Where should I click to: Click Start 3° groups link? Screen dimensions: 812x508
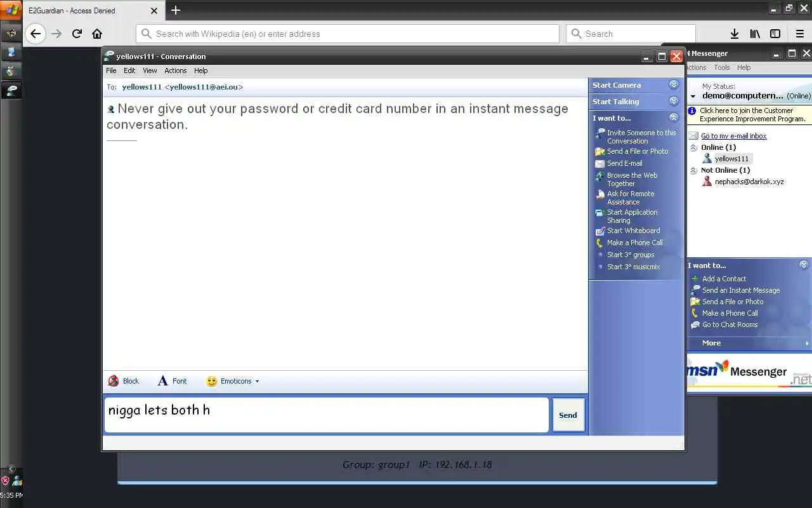click(631, 255)
